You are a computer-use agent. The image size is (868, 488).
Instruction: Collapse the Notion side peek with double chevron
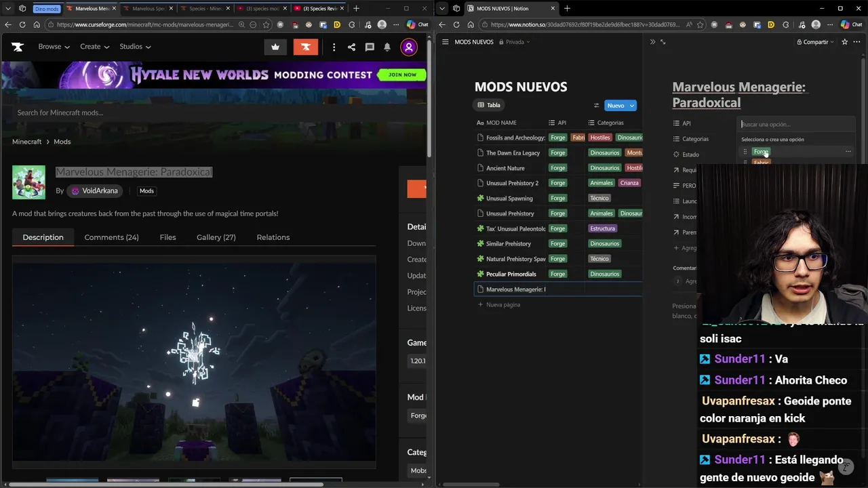point(652,41)
